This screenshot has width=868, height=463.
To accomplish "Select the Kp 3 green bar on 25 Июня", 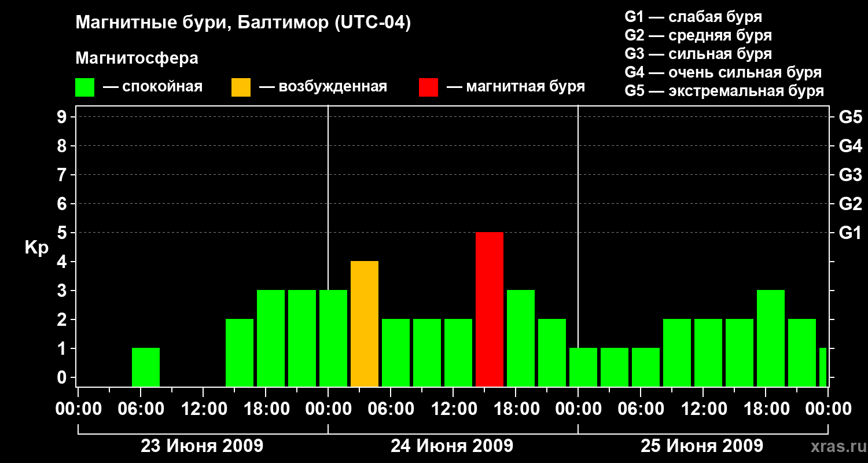I will pyautogui.click(x=771, y=338).
